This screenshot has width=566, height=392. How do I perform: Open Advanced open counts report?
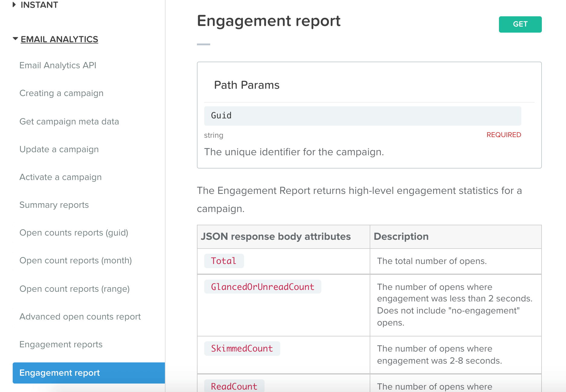[x=80, y=316]
